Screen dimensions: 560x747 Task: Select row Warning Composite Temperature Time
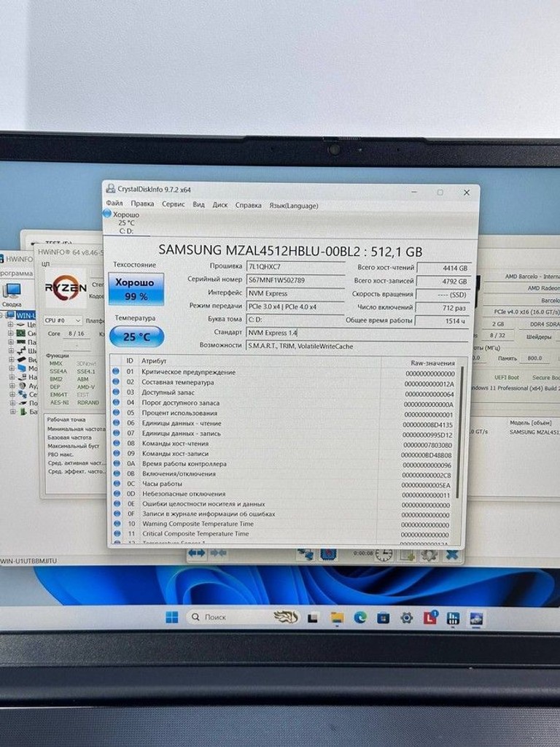282,524
